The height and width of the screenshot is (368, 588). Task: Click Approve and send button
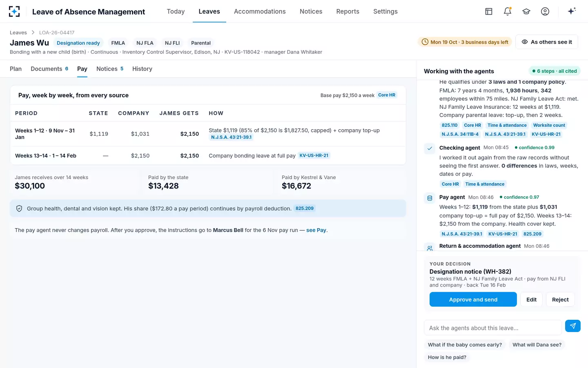point(473,299)
